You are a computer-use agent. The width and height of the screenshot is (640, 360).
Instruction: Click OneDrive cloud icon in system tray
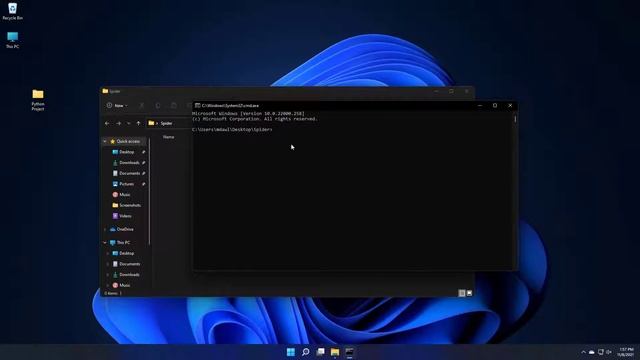[x=591, y=352]
